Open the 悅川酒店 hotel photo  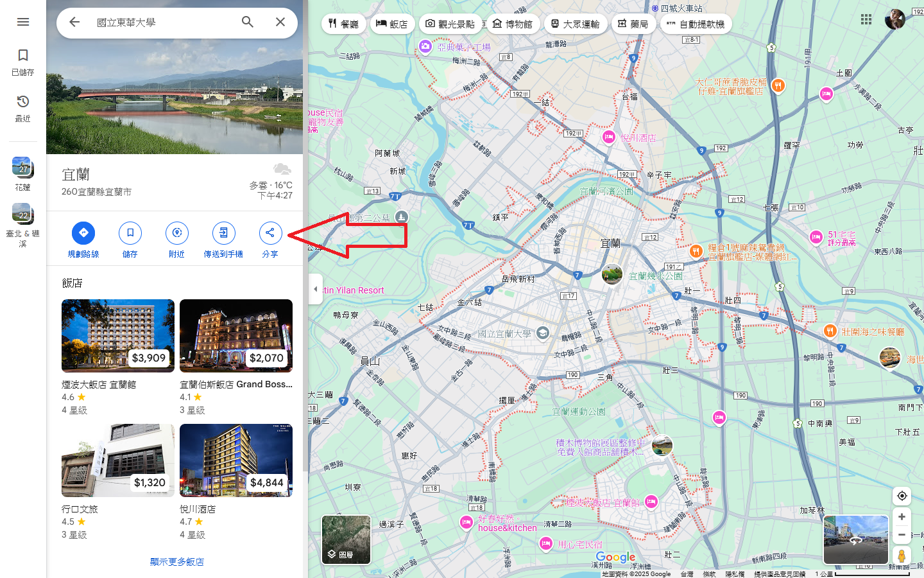point(236,460)
